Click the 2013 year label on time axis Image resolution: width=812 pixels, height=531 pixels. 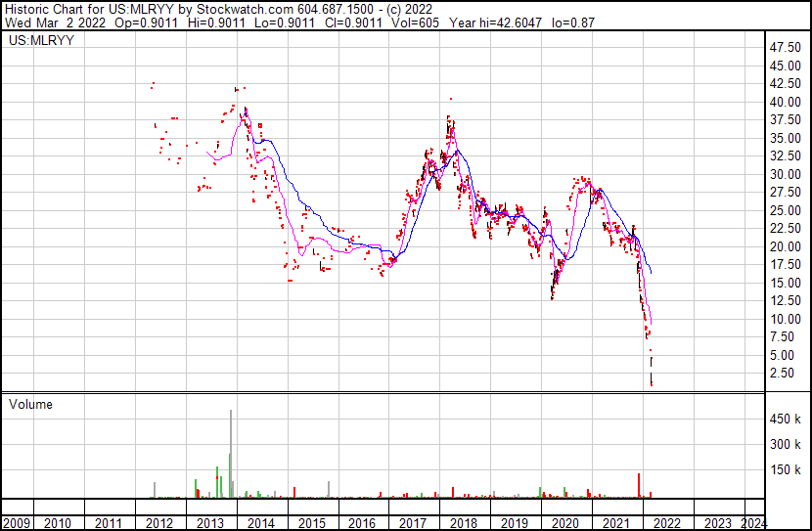(209, 523)
